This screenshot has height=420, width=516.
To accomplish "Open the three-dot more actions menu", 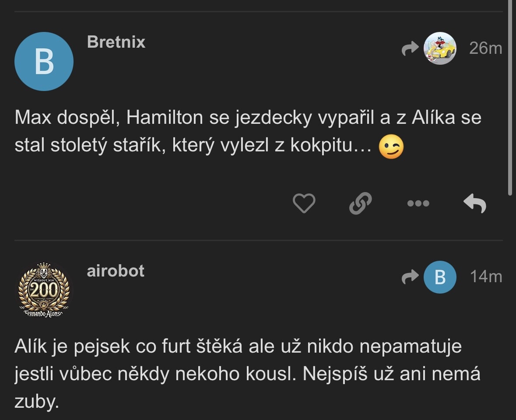I will tap(418, 203).
